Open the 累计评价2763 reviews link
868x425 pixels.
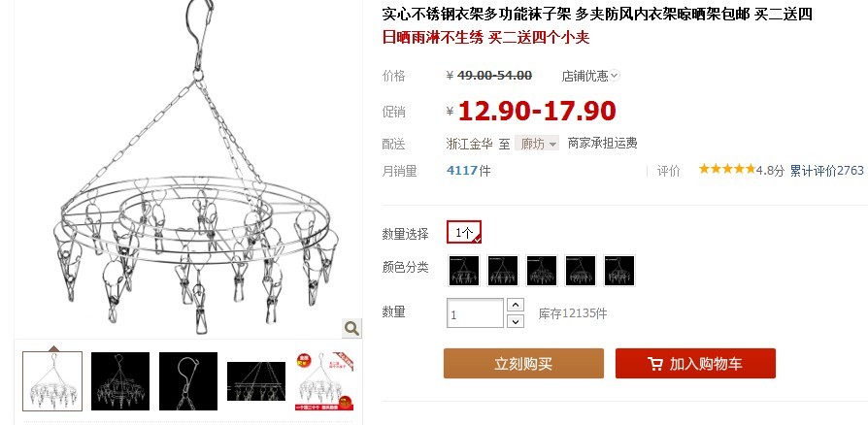[826, 171]
